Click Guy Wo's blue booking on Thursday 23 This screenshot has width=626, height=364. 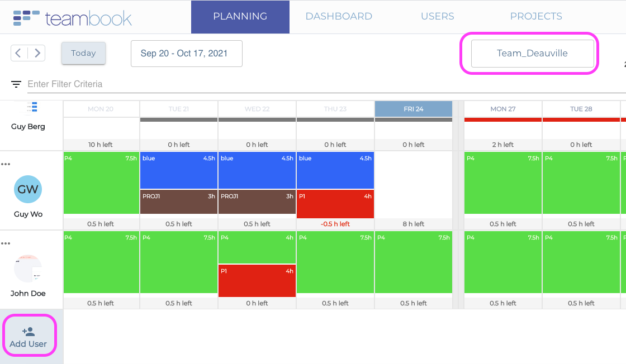(335, 170)
